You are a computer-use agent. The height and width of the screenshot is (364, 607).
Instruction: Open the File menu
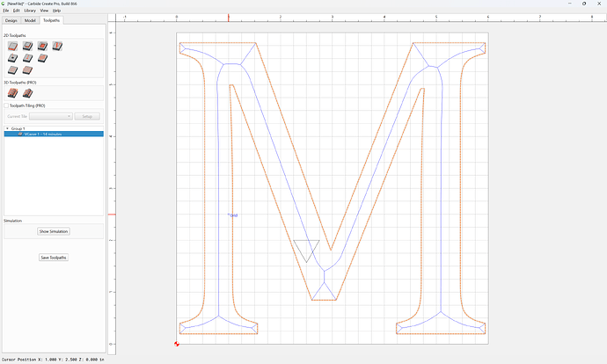(x=6, y=11)
